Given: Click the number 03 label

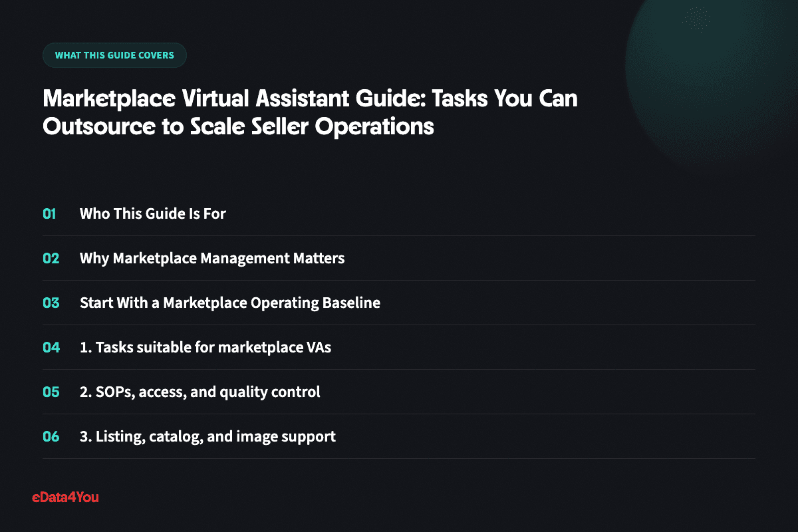Looking at the screenshot, I should pos(51,303).
